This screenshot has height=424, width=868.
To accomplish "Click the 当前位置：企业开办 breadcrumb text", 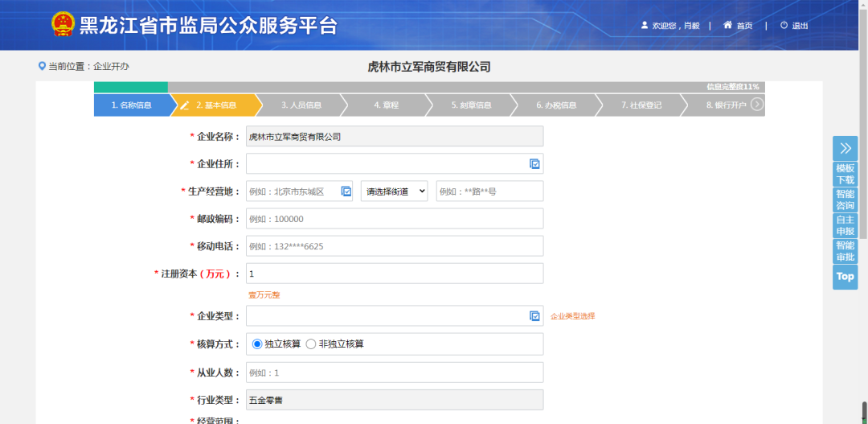I will point(88,67).
